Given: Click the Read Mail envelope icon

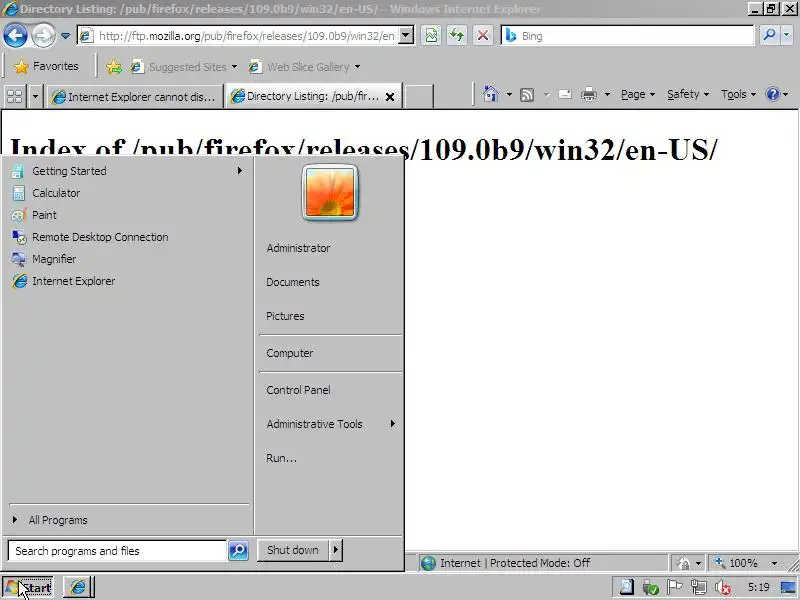Looking at the screenshot, I should pos(565,95).
